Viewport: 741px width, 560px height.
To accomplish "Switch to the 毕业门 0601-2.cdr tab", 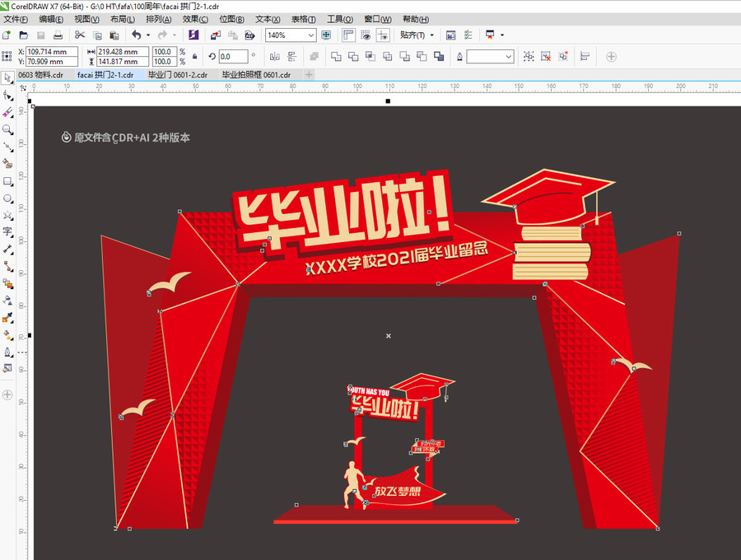I will click(178, 75).
